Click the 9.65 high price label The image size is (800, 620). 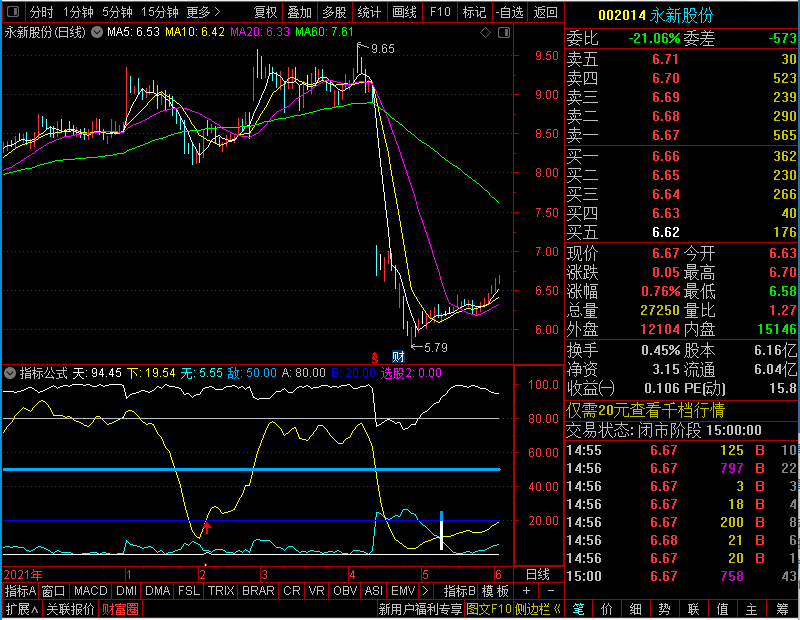click(383, 49)
